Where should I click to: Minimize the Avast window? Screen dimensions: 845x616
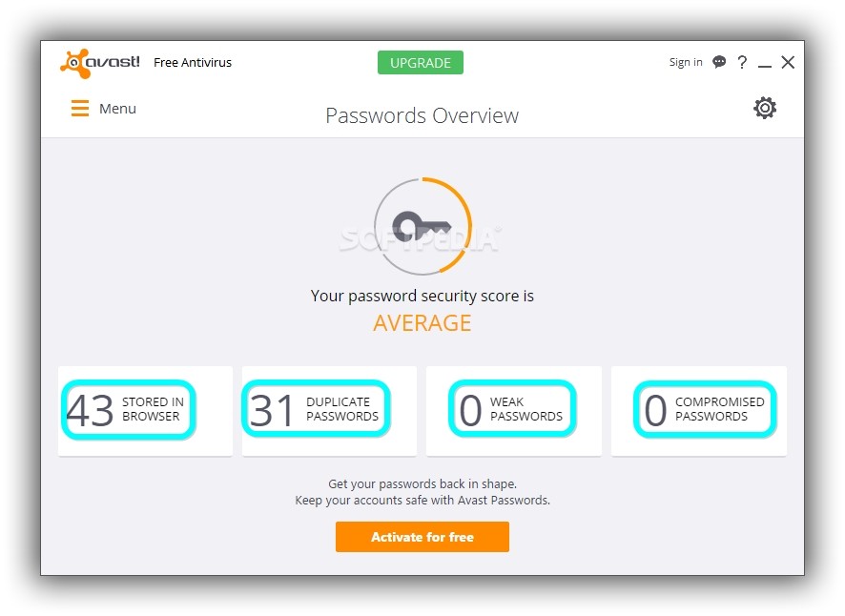[x=765, y=66]
